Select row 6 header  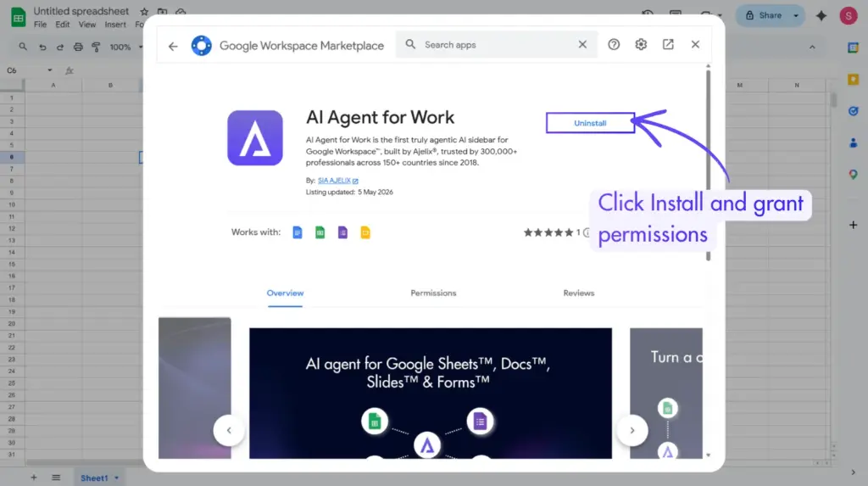(12, 157)
